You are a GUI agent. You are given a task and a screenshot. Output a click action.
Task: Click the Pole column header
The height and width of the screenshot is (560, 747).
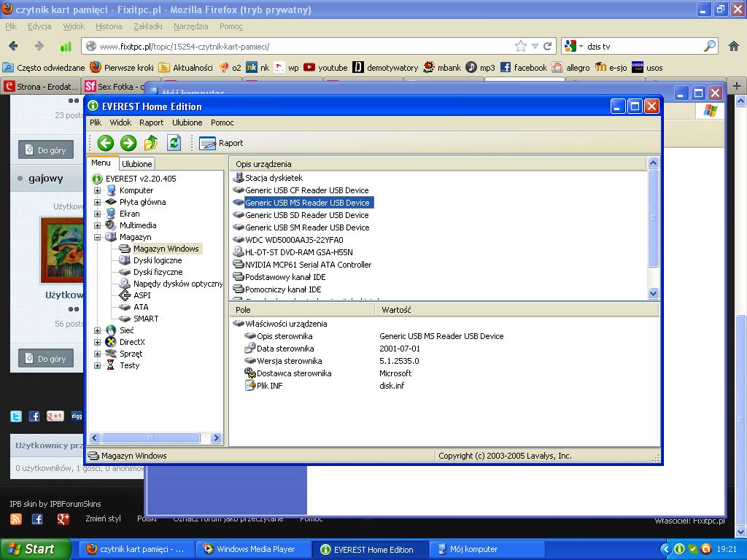click(303, 310)
